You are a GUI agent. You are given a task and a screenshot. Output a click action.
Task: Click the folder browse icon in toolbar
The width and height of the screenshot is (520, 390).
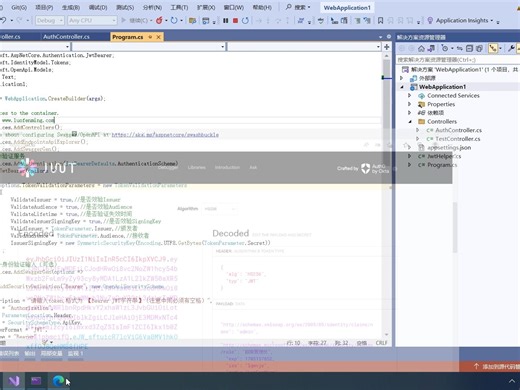192,21
